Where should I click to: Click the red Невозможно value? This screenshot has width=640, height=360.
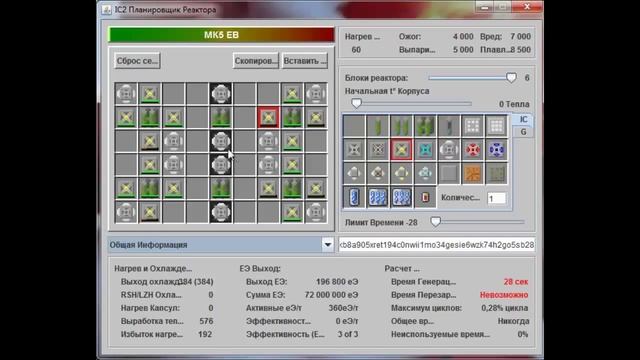(504, 295)
